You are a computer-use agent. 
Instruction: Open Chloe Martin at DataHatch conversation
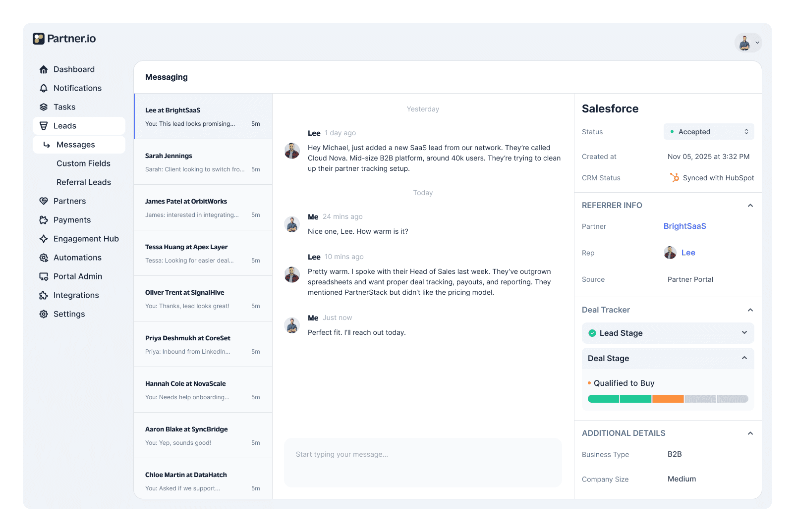[x=203, y=479]
